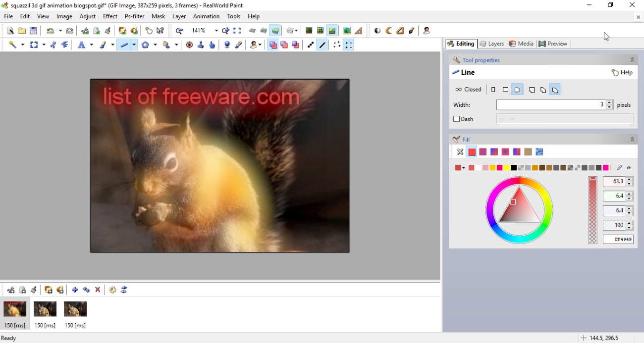Switch to the Layers tab
This screenshot has height=343, width=644.
click(x=491, y=44)
